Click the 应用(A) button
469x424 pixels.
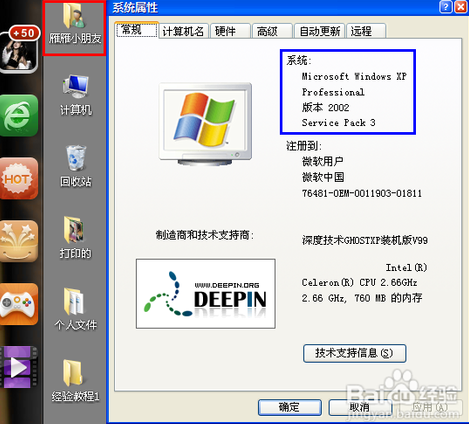click(430, 407)
